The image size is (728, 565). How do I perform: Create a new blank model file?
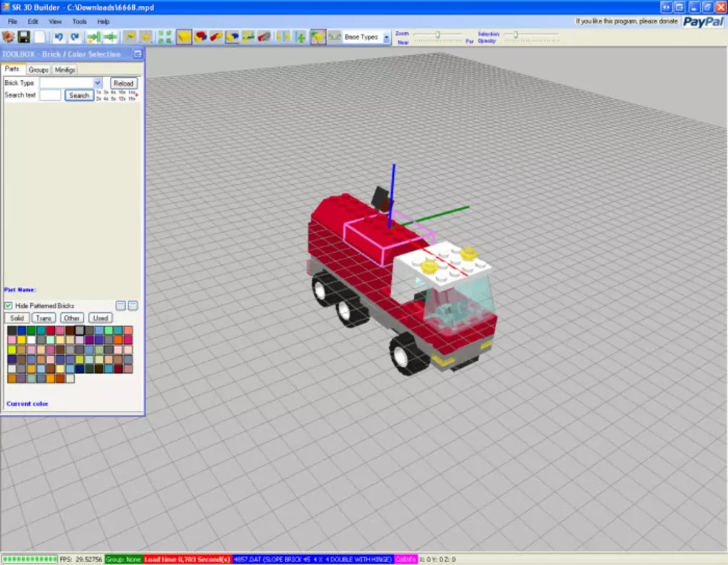pos(41,37)
